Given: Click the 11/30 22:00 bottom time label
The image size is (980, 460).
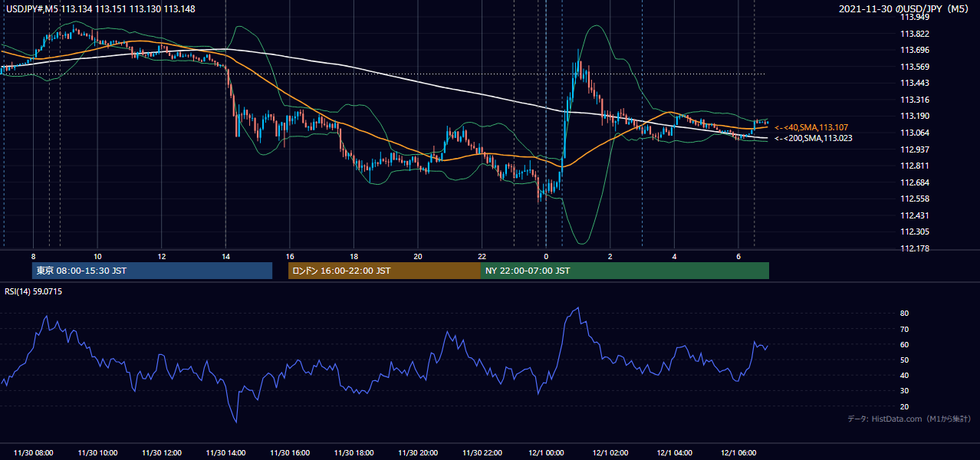Looking at the screenshot, I should point(482,453).
